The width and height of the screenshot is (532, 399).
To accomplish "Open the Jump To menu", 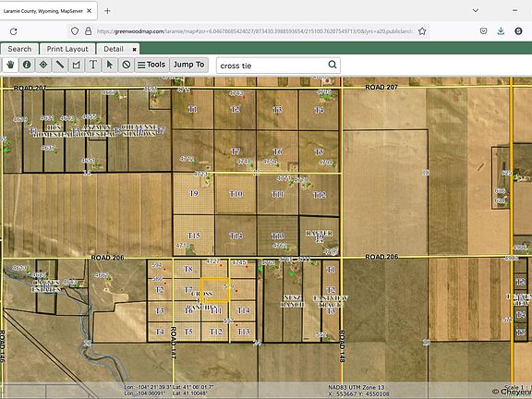I will pos(189,65).
